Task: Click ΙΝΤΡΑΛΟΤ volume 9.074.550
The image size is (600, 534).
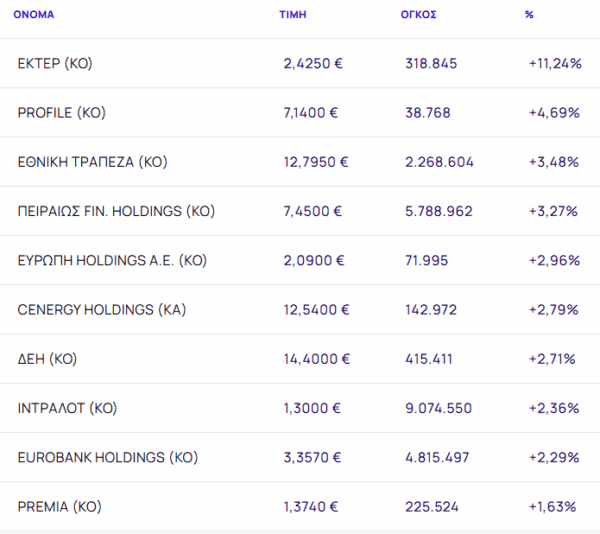Action: pos(439,408)
